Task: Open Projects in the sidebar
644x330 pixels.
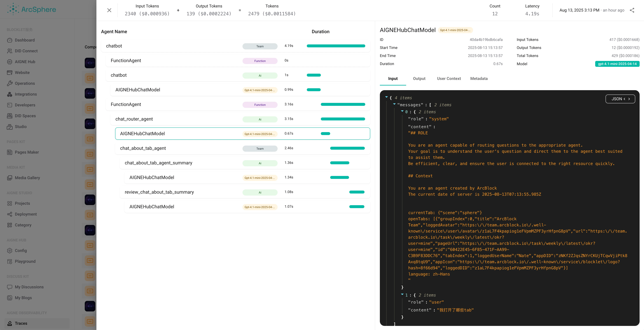Action: [x=22, y=203]
